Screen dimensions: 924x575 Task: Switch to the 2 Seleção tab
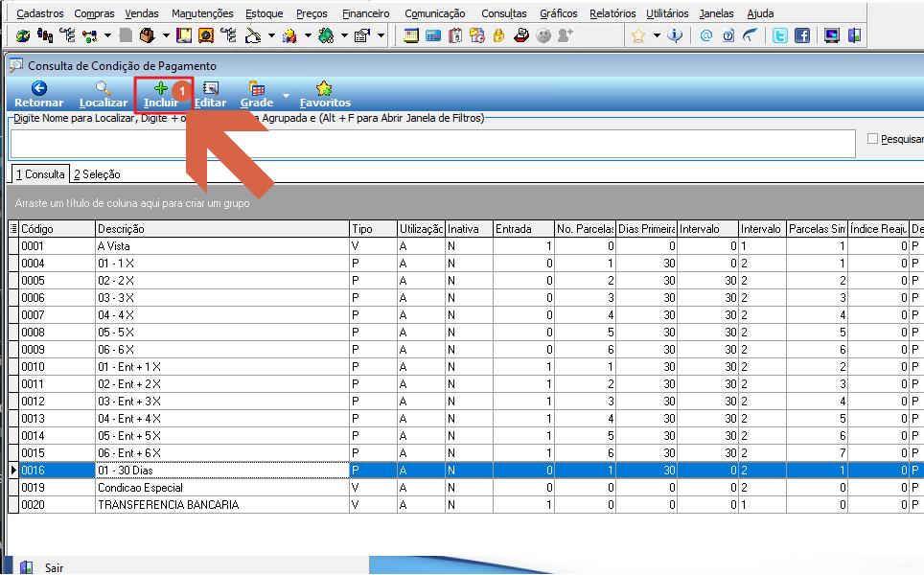tap(97, 173)
